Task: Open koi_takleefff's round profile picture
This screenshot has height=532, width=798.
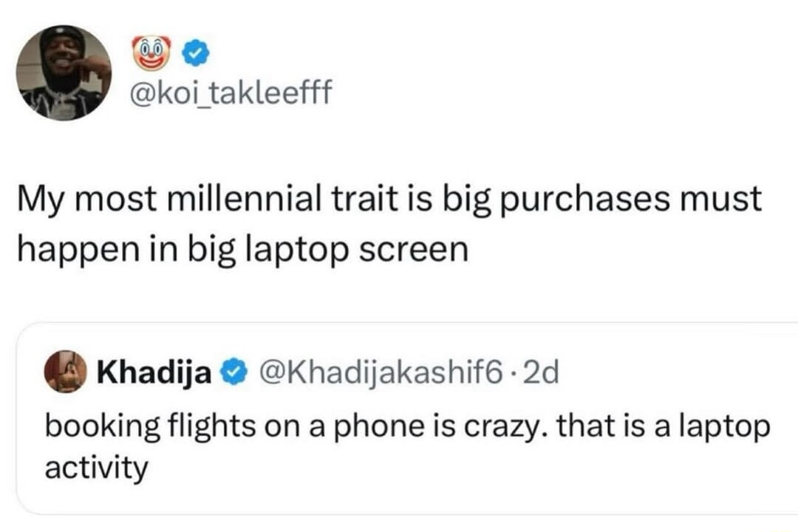Action: click(64, 72)
